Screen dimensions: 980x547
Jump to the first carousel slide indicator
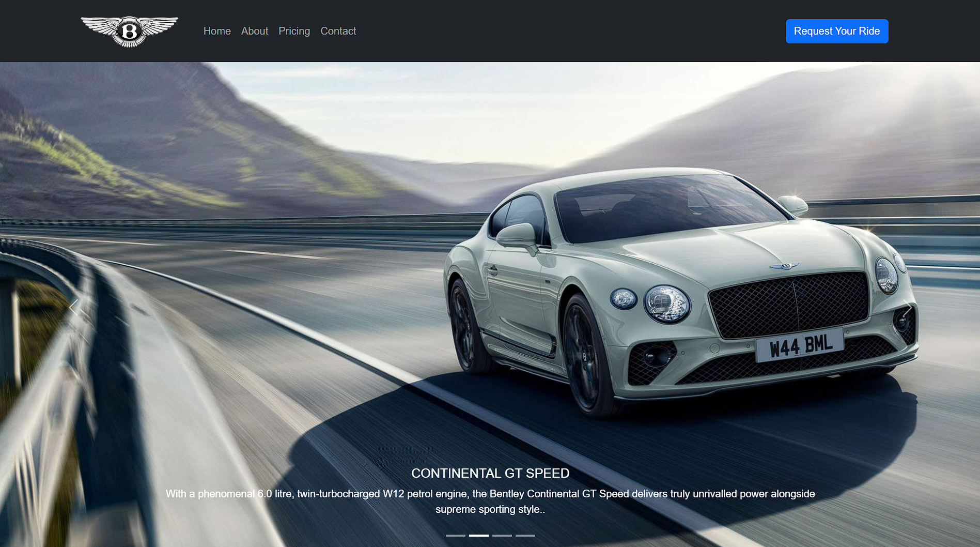(455, 535)
